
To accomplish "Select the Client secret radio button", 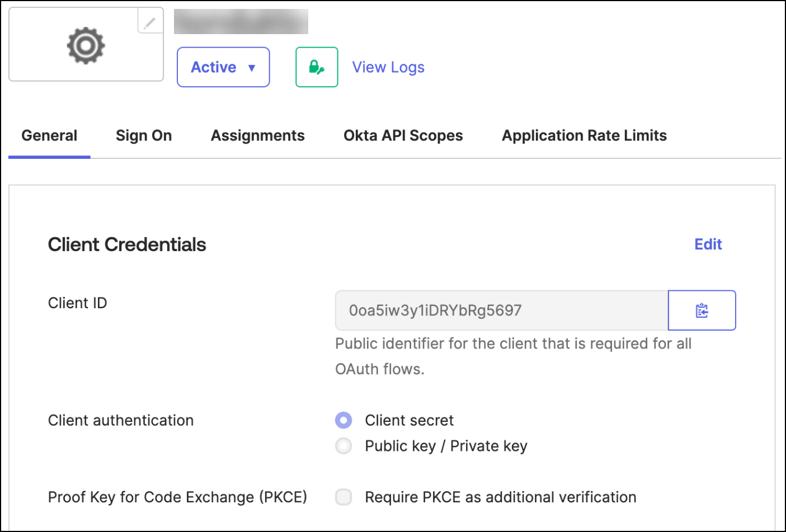I will (x=343, y=420).
